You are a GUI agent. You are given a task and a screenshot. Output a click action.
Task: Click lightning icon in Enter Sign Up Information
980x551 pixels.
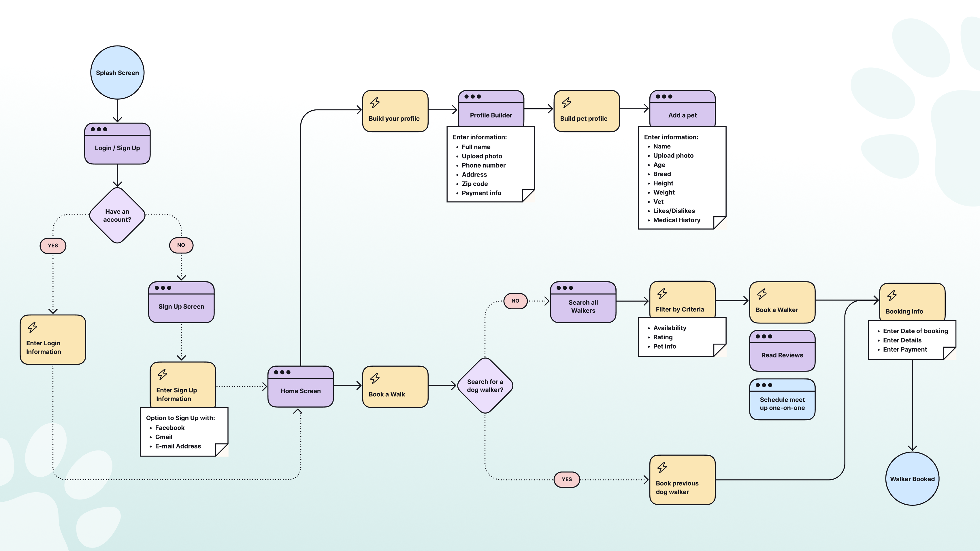click(163, 374)
